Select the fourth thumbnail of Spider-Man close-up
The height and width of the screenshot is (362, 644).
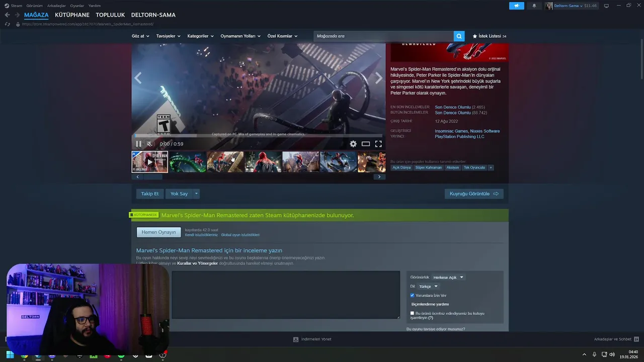pos(263,162)
